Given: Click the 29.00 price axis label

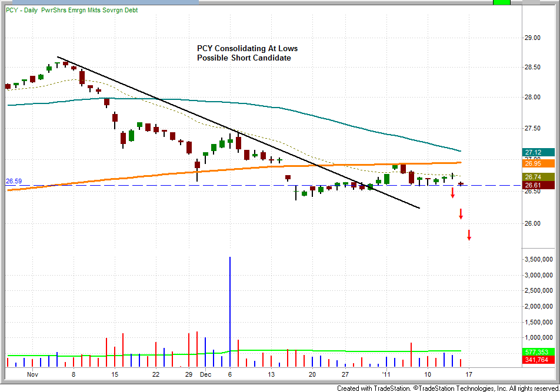Looking at the screenshot, I should point(532,38).
